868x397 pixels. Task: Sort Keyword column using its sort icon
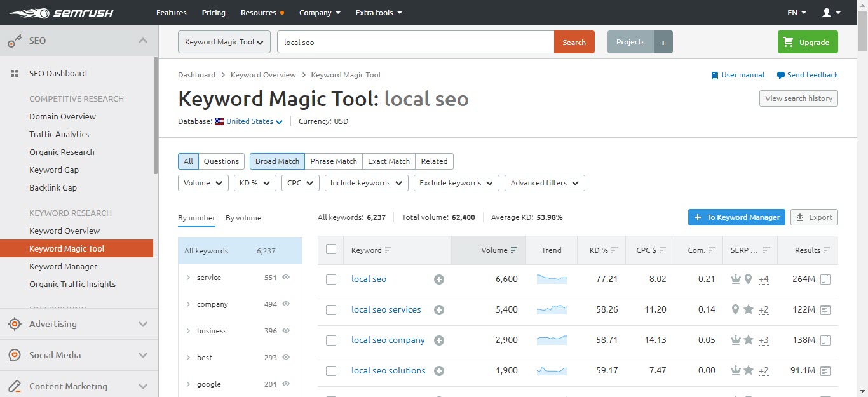pos(388,250)
